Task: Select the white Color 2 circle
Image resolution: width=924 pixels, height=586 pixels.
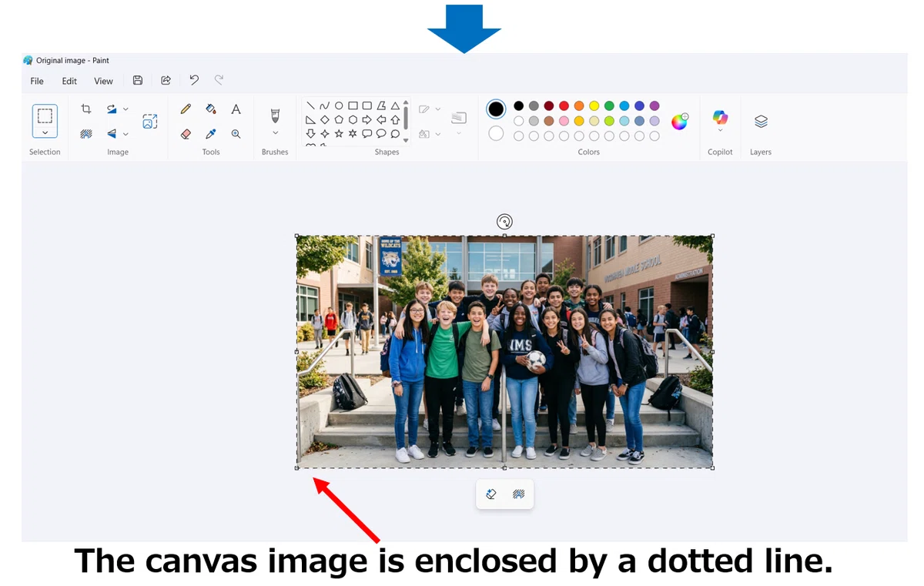Action: [x=497, y=134]
